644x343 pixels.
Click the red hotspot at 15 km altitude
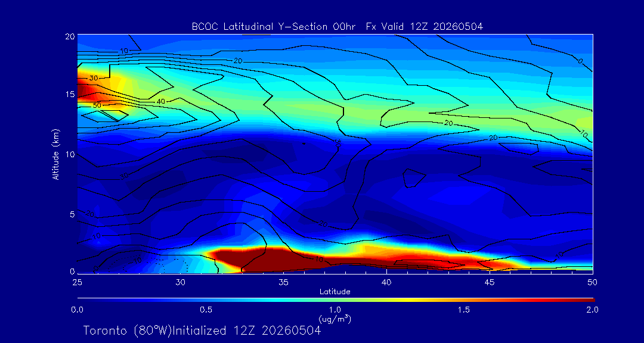point(84,91)
